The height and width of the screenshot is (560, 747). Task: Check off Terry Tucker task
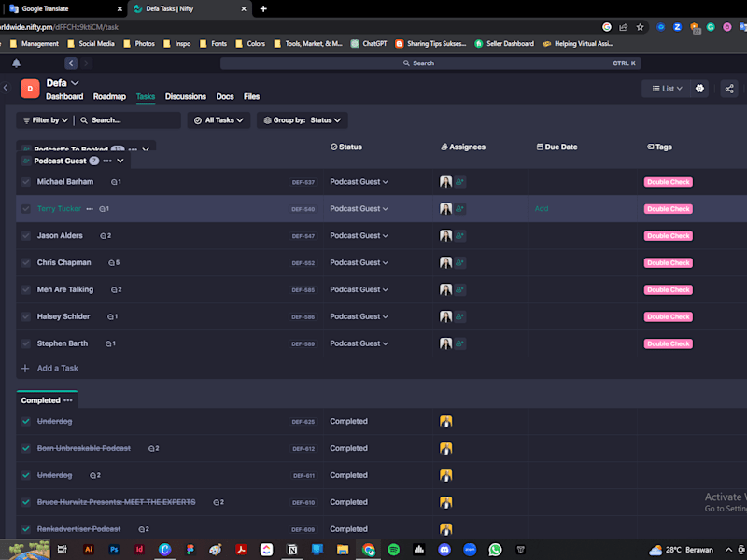pos(26,208)
